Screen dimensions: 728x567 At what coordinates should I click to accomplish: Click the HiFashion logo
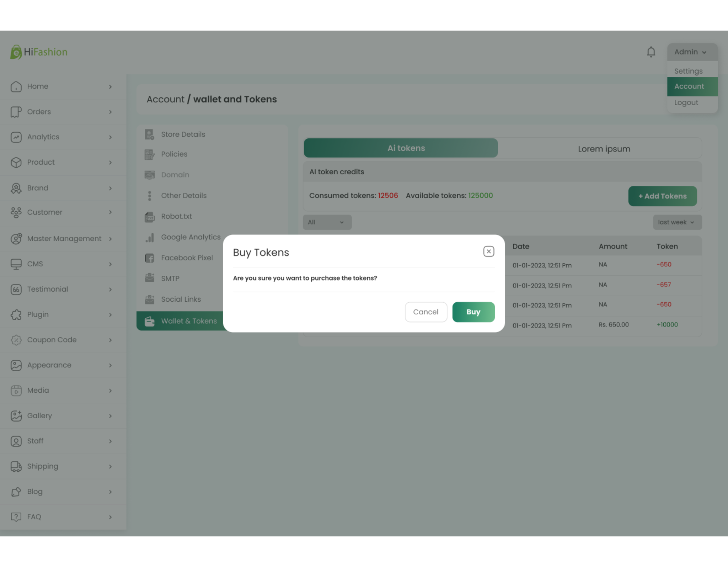pyautogui.click(x=39, y=52)
